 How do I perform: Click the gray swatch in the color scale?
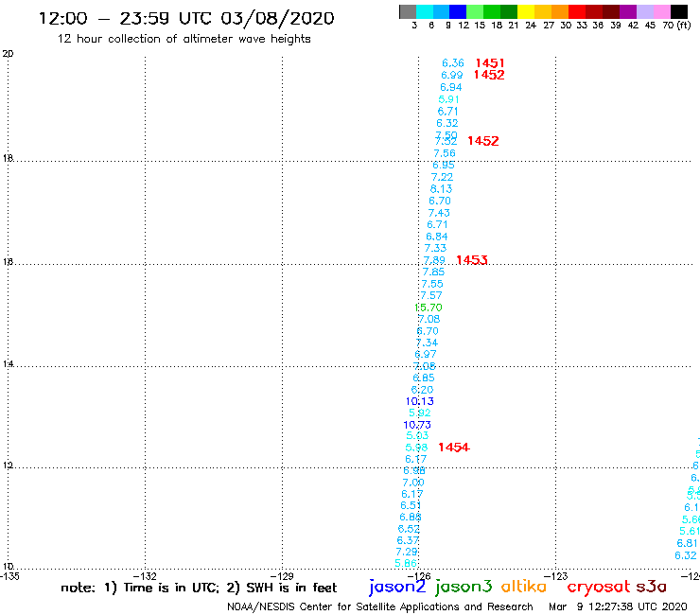[408, 11]
